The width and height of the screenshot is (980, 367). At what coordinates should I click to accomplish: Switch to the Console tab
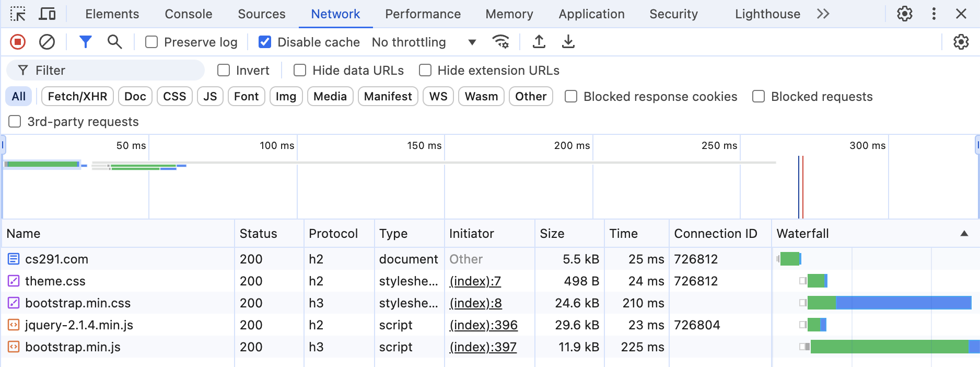(188, 14)
